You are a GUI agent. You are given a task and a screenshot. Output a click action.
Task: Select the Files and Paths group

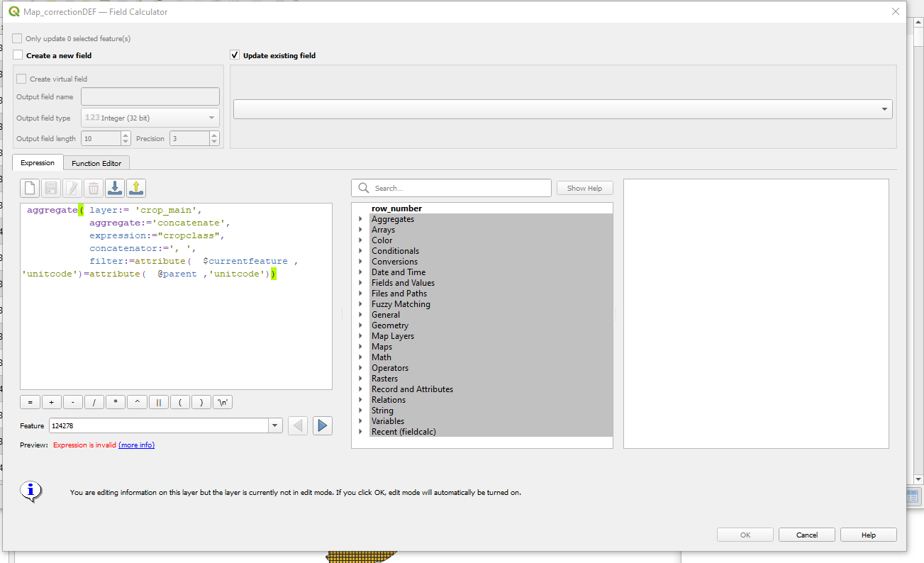pyautogui.click(x=399, y=294)
